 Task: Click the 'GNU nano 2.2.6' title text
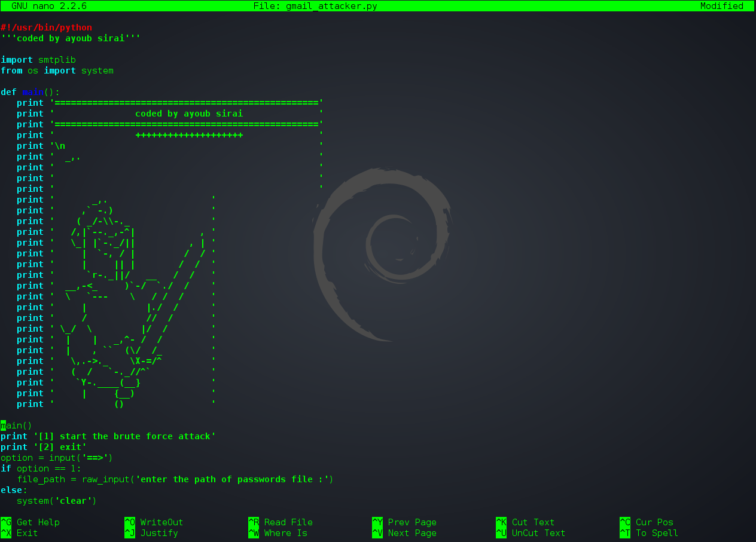49,6
